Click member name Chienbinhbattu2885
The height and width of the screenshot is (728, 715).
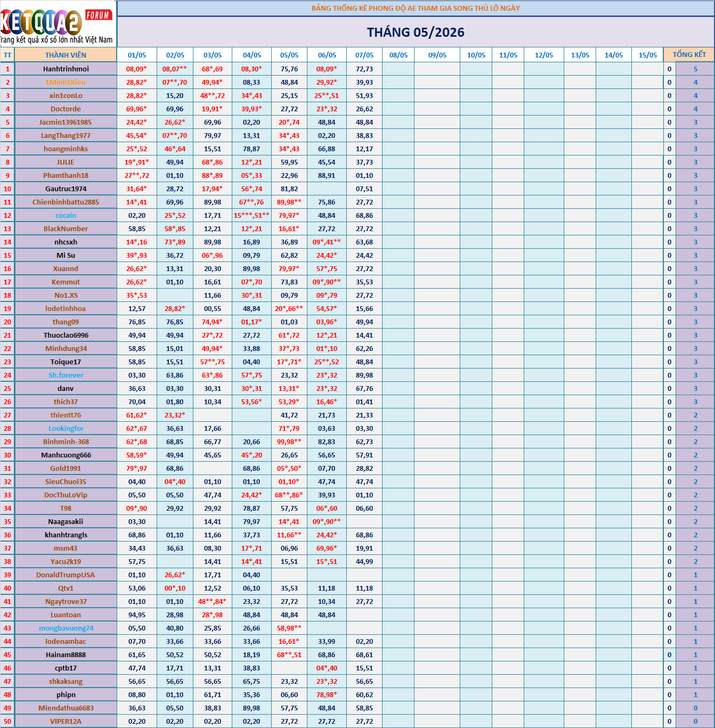point(66,202)
